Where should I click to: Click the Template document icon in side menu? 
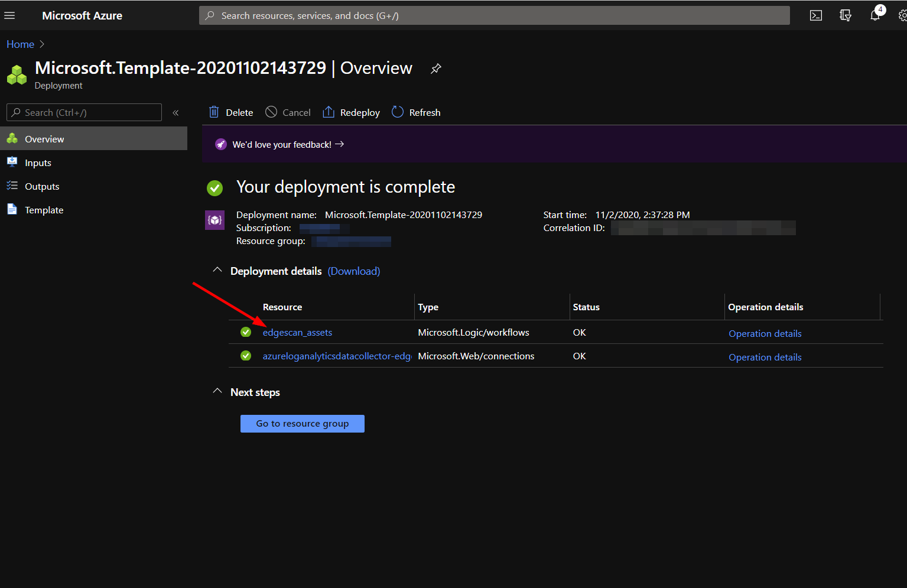click(12, 209)
